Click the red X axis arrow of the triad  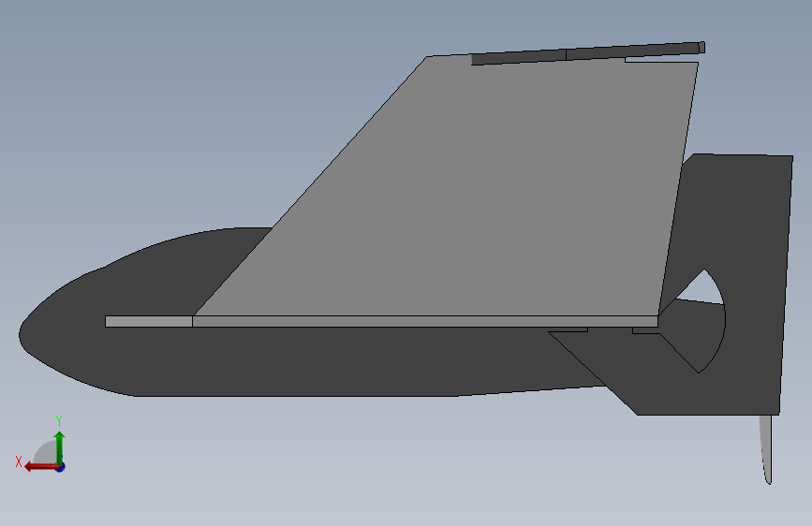point(40,467)
